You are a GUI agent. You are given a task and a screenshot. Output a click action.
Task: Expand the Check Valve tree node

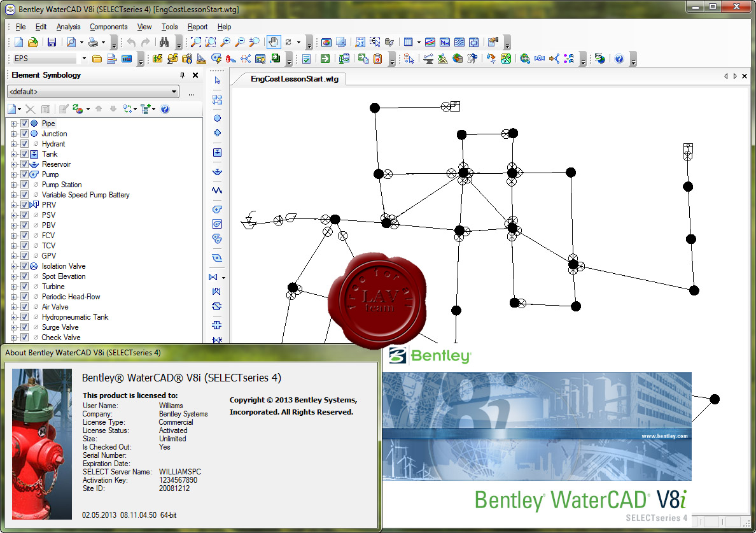pyautogui.click(x=14, y=338)
